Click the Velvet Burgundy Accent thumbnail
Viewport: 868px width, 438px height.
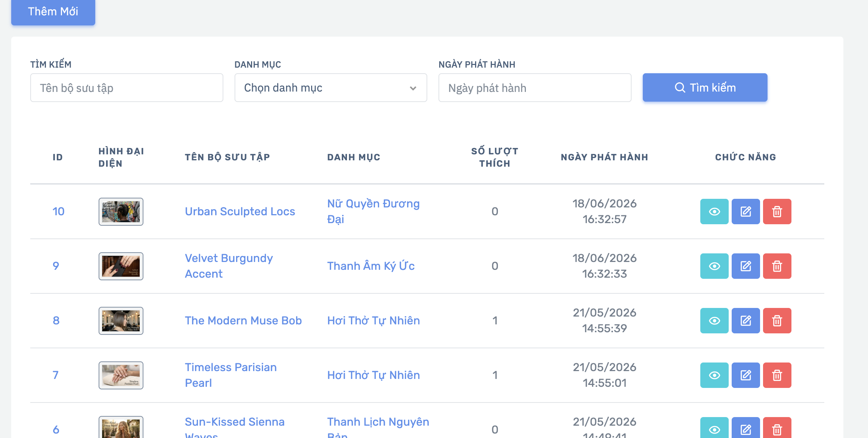point(121,266)
